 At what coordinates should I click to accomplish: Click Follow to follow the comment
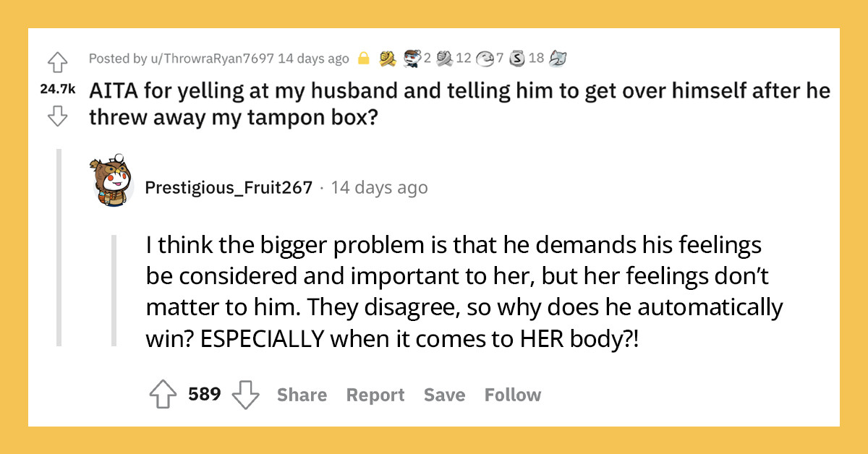(x=513, y=395)
